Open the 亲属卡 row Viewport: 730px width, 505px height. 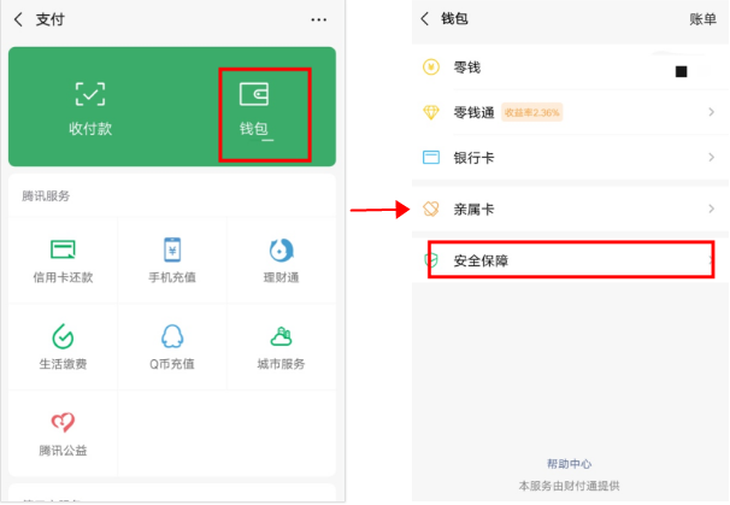pyautogui.click(x=570, y=209)
